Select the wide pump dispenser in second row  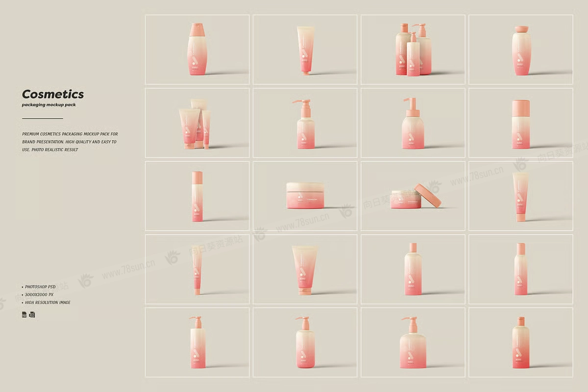[413, 123]
